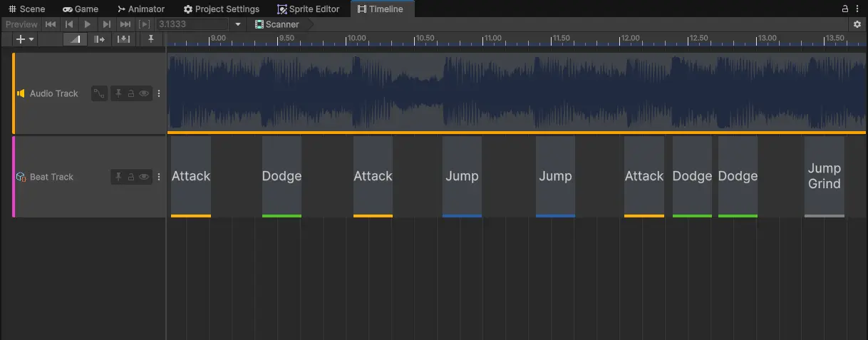
Task: Toggle the Beat Track pin markers icon
Action: tap(119, 177)
